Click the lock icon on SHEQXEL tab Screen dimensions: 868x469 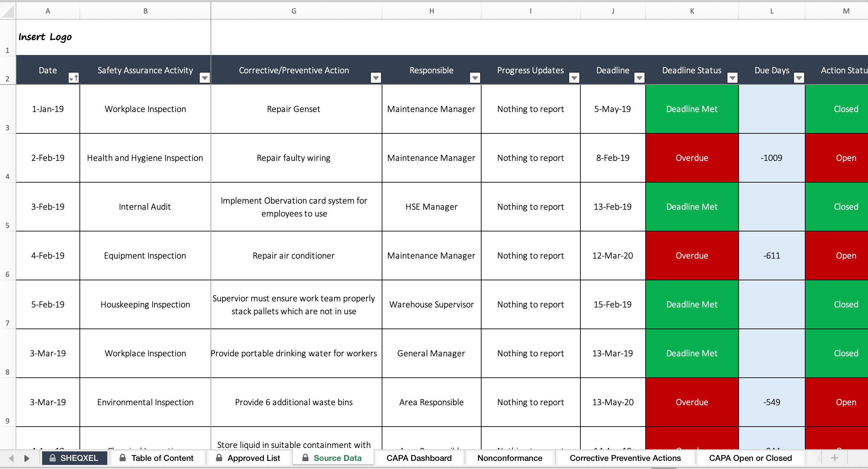pyautogui.click(x=53, y=458)
